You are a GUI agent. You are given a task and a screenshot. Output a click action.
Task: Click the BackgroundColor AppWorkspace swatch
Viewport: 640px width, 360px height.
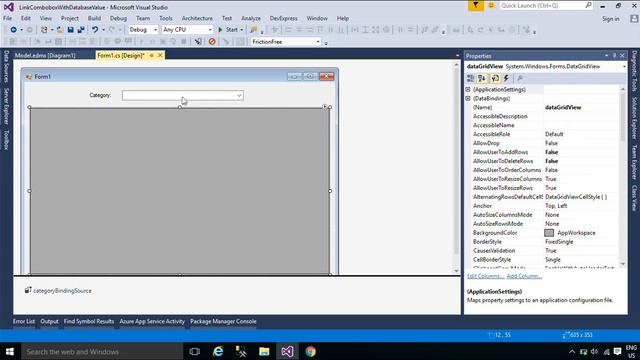(x=549, y=233)
